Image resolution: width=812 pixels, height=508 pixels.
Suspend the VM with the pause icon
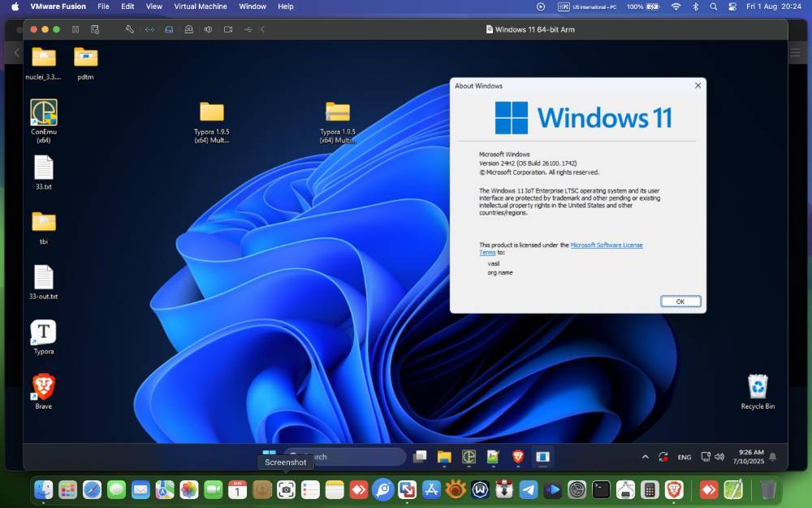point(76,29)
